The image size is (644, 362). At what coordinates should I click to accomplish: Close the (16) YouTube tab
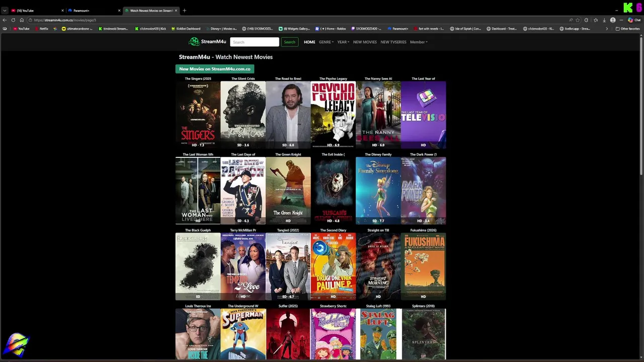click(62, 11)
